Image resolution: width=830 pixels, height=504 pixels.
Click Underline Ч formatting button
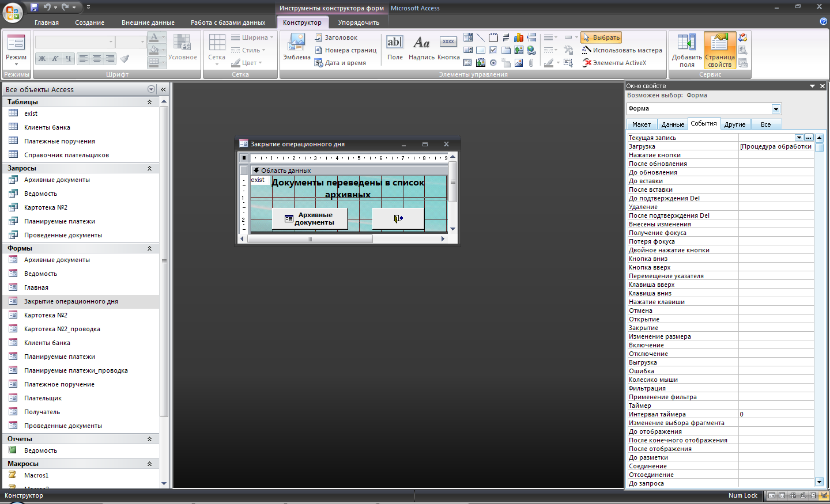(68, 58)
